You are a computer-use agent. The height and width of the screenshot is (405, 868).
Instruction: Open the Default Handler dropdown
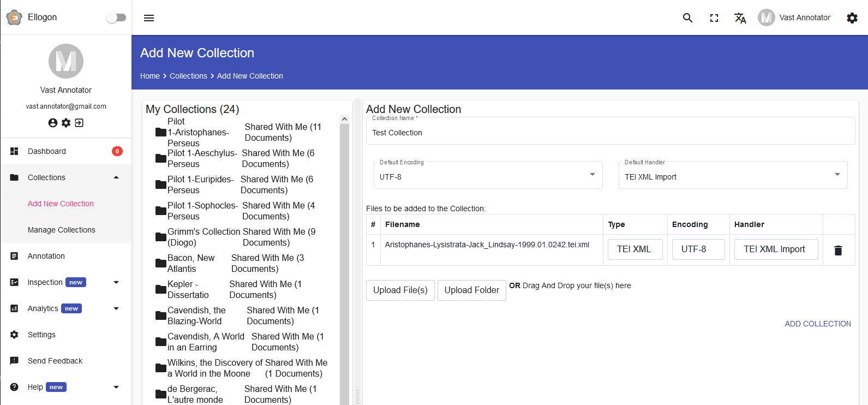click(733, 175)
